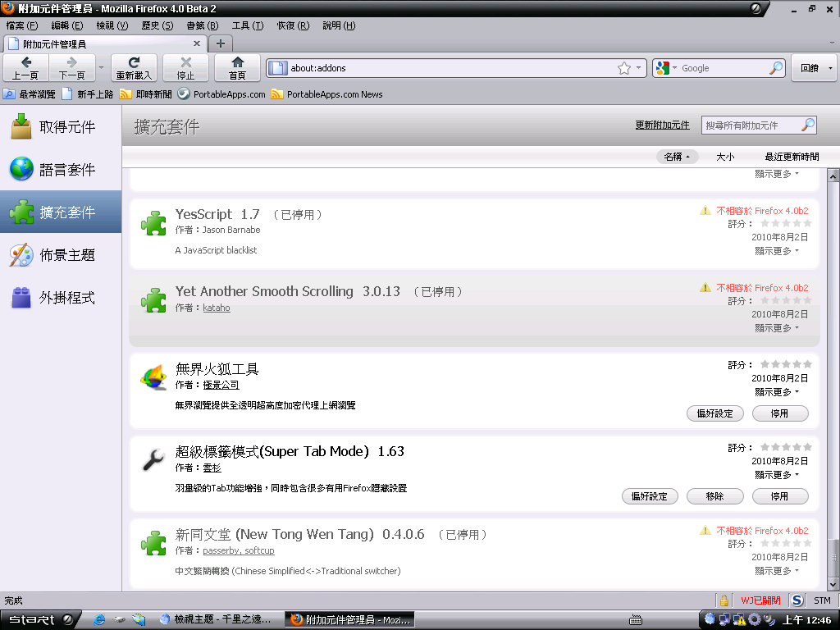840x630 pixels.
Task: Open the 檔案 menu
Action: (x=22, y=25)
